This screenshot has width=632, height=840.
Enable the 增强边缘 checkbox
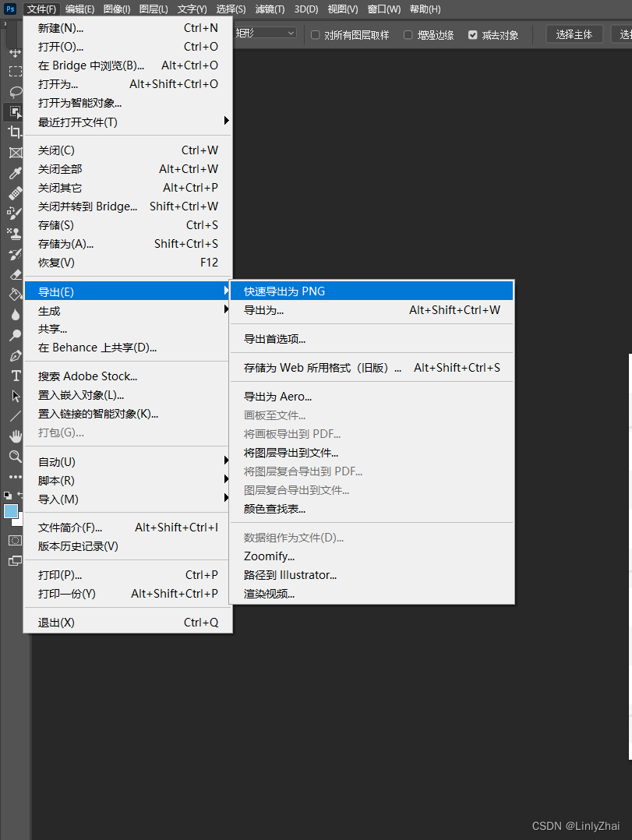(x=408, y=35)
